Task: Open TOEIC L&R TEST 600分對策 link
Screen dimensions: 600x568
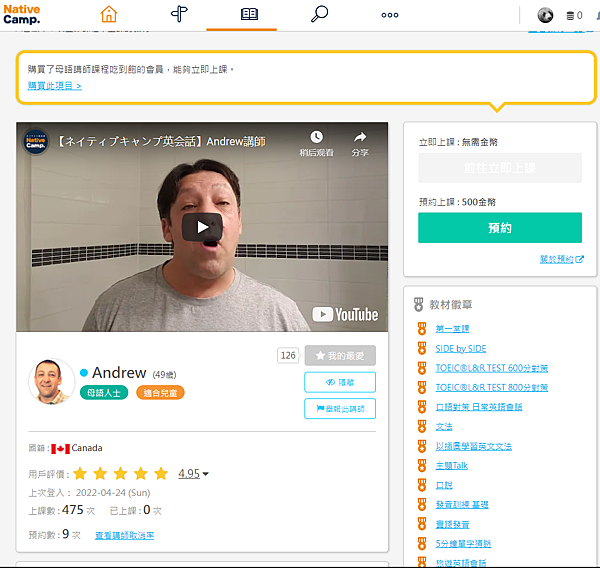Action: click(x=492, y=368)
